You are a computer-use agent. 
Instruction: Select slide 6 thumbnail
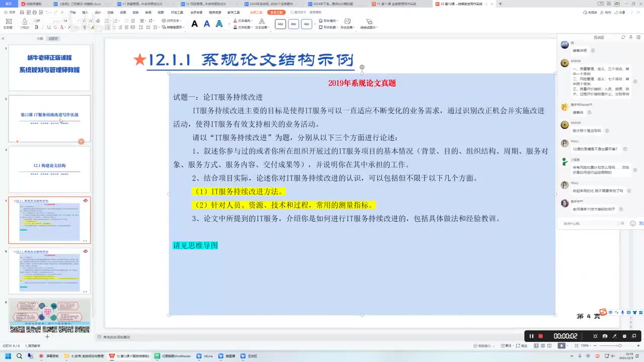(x=49, y=316)
